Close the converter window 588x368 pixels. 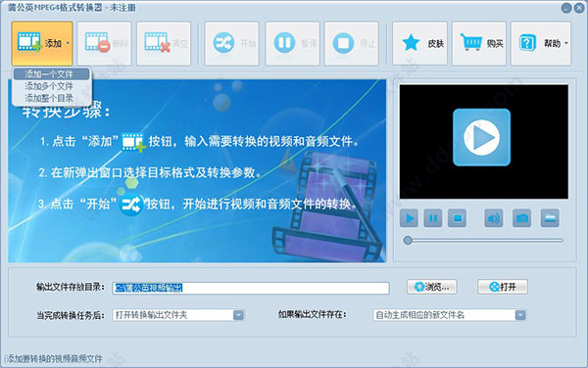point(579,8)
